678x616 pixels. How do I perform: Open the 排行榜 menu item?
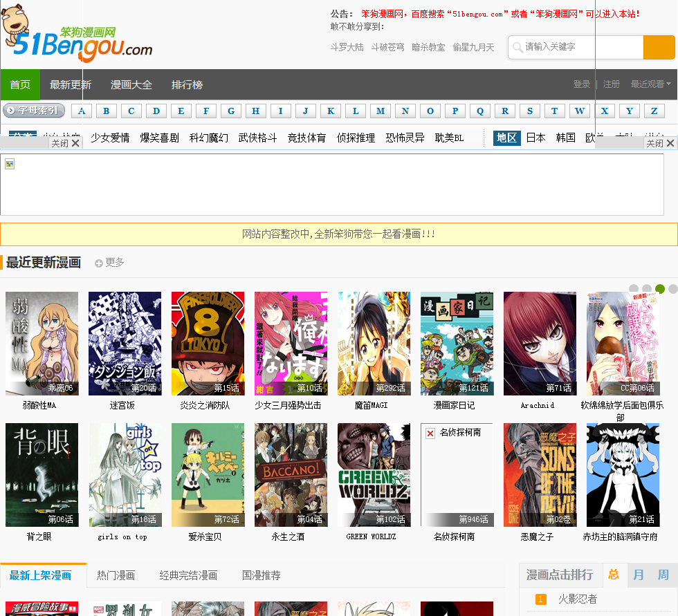pyautogui.click(x=187, y=84)
